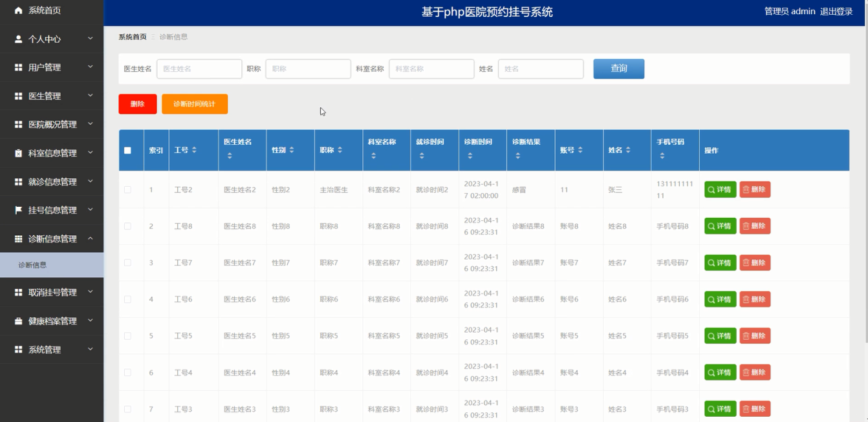Click the clipboard icon beside 科室信息管理
This screenshot has width=868, height=422.
[x=18, y=153]
